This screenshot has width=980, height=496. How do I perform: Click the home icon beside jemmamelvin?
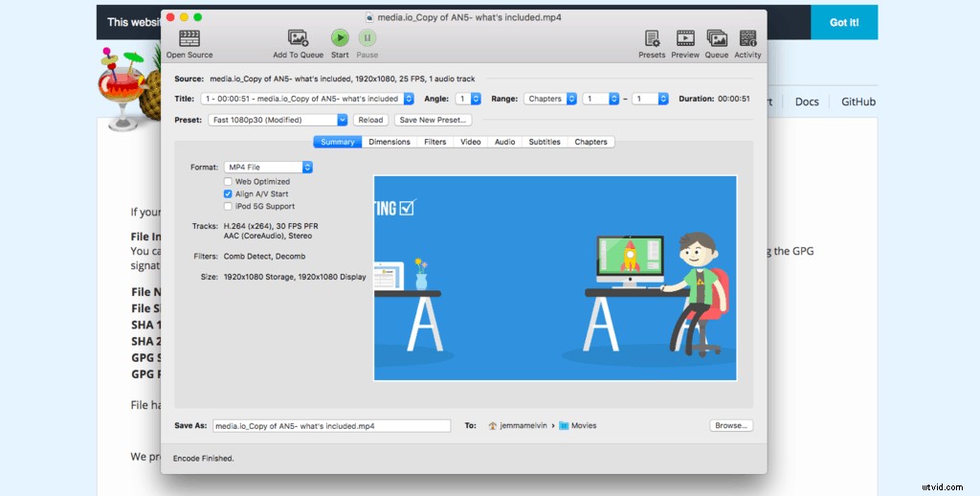(493, 426)
